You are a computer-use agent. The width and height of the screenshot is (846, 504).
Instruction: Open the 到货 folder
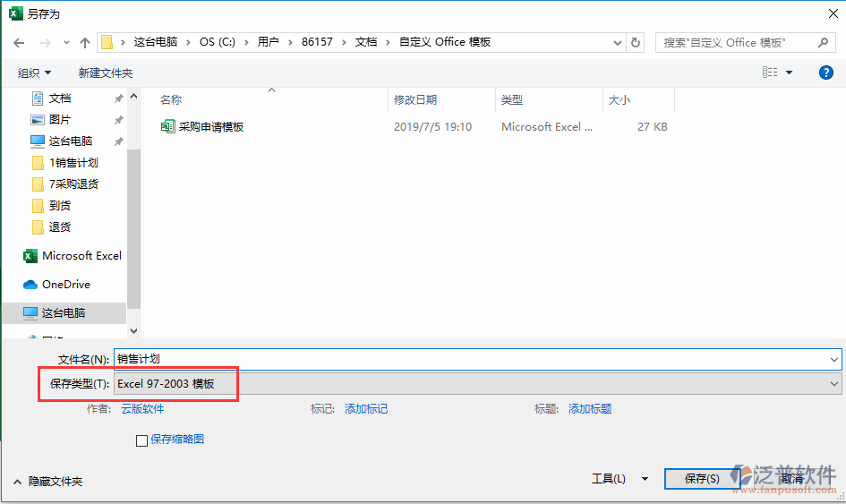59,206
